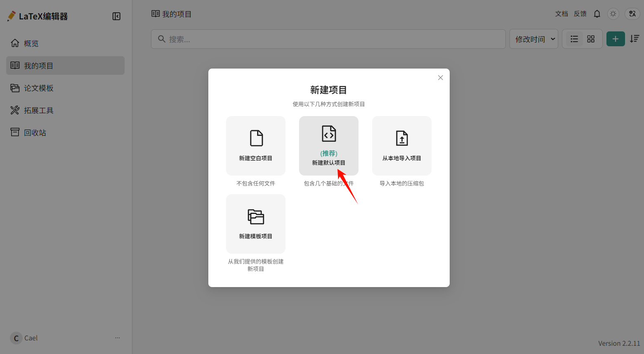Select recommended 新建默认项目 option
The width and height of the screenshot is (644, 354).
click(329, 146)
